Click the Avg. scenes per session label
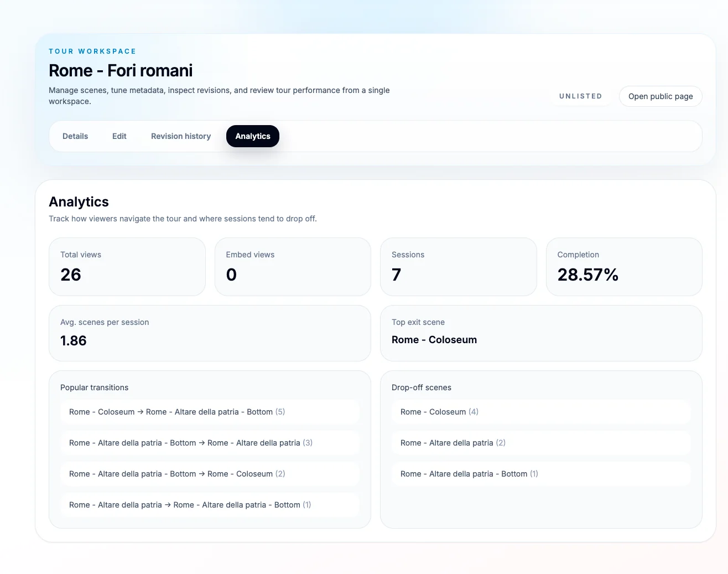Image resolution: width=728 pixels, height=574 pixels. point(105,322)
